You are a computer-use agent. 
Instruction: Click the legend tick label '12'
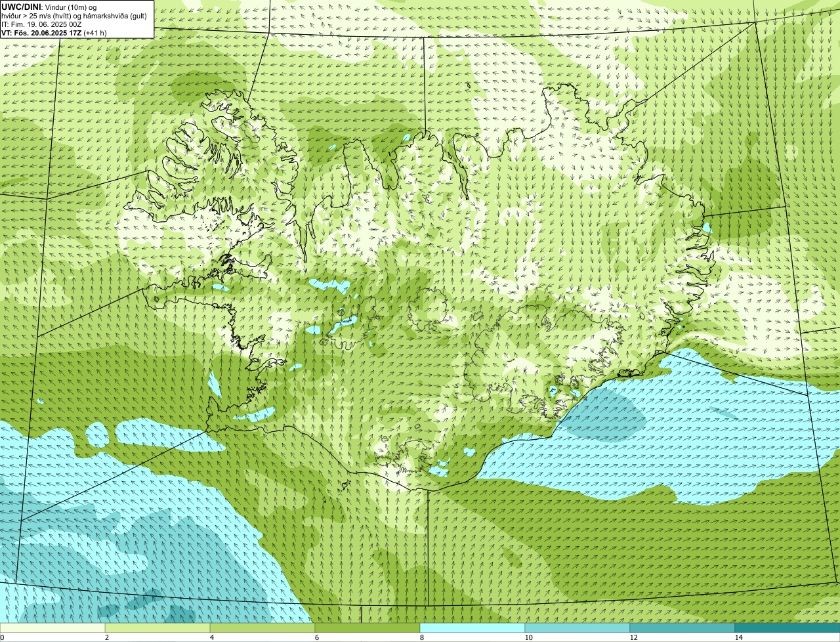(633, 637)
